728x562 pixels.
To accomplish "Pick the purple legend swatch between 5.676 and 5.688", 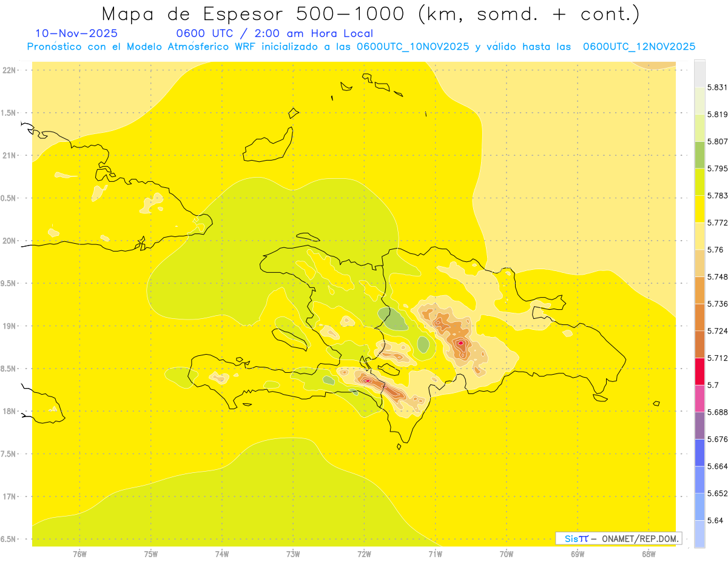I will (699, 426).
